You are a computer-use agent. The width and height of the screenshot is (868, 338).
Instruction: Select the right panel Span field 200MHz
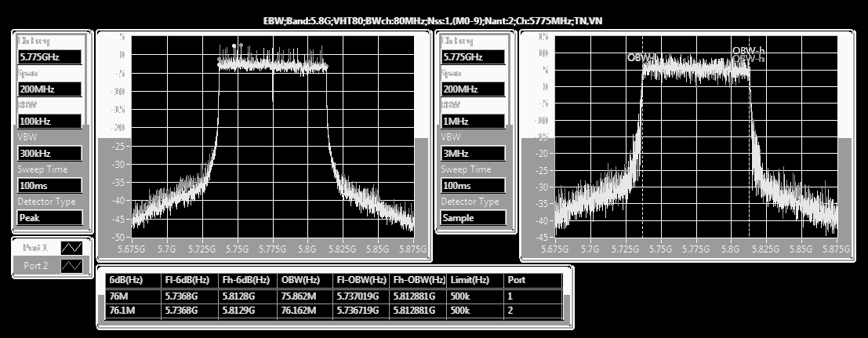[473, 89]
